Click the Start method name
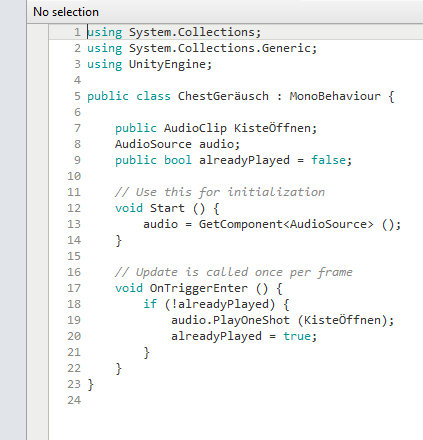423x440 pixels. (167, 208)
